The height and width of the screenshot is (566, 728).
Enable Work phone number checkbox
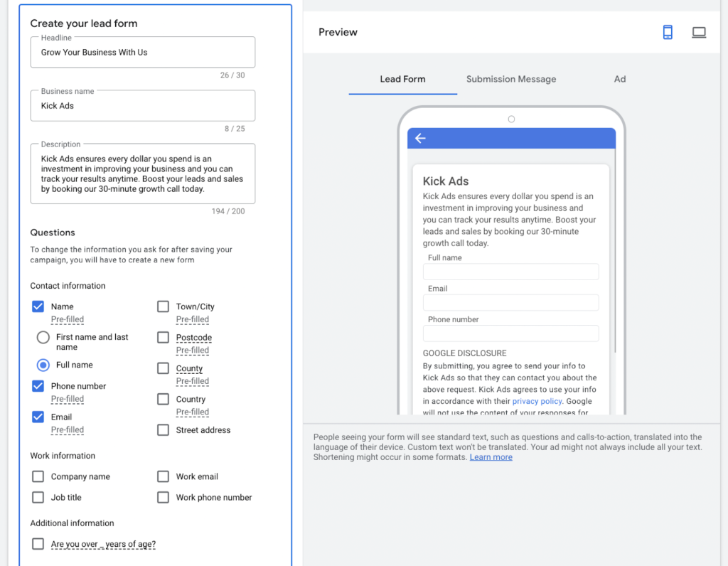click(x=163, y=497)
